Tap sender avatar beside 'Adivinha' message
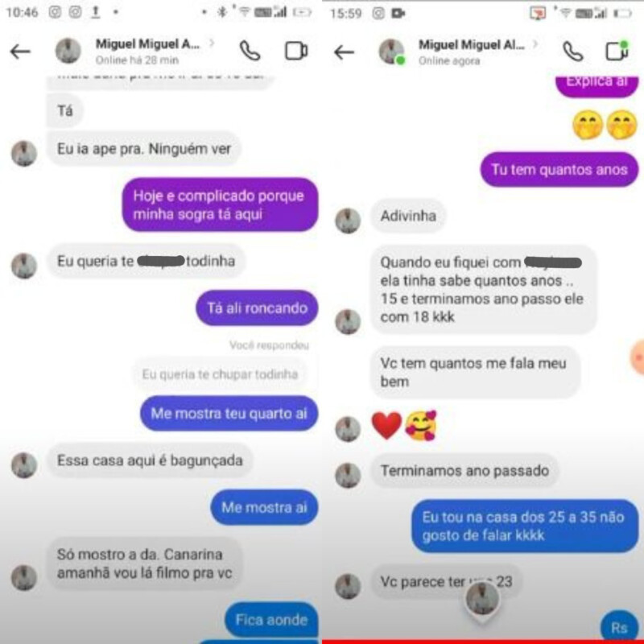The height and width of the screenshot is (644, 644). tap(348, 221)
